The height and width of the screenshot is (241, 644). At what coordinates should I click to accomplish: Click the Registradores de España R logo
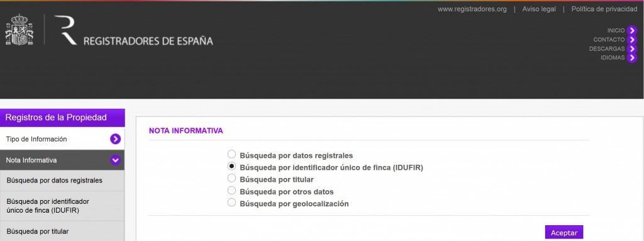[x=65, y=30]
